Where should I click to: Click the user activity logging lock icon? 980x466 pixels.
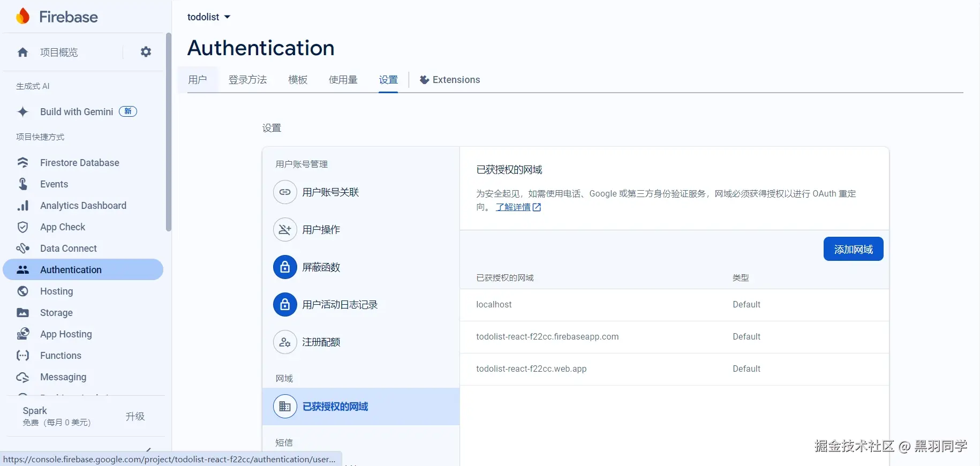tap(285, 304)
